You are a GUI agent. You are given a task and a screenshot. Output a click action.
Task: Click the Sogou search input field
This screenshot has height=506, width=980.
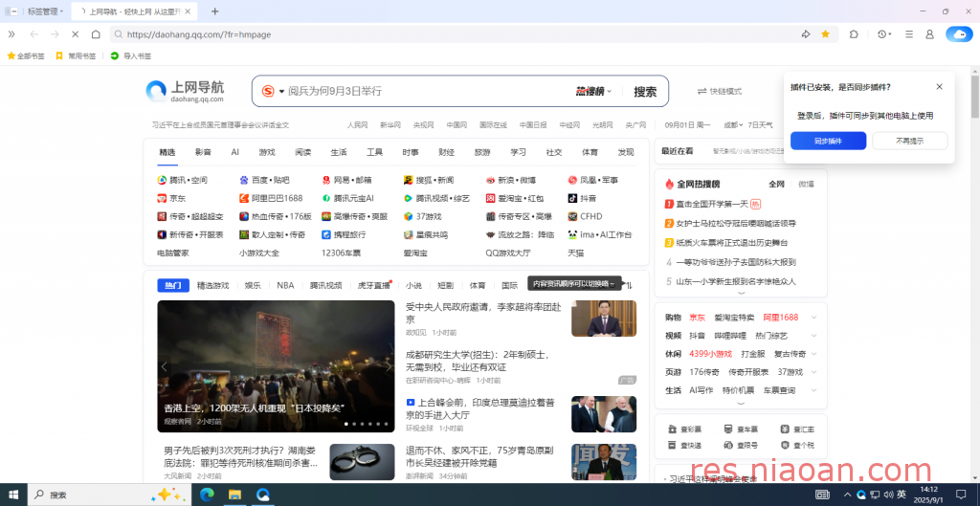pyautogui.click(x=429, y=91)
